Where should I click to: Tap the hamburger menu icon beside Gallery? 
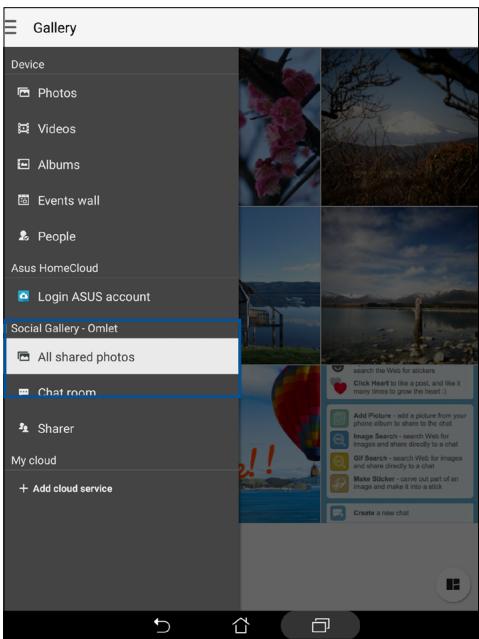[10, 27]
